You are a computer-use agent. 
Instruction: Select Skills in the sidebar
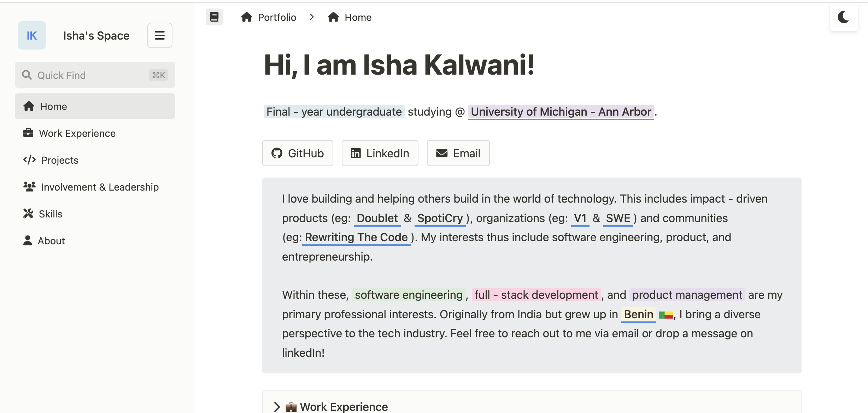(x=95, y=214)
